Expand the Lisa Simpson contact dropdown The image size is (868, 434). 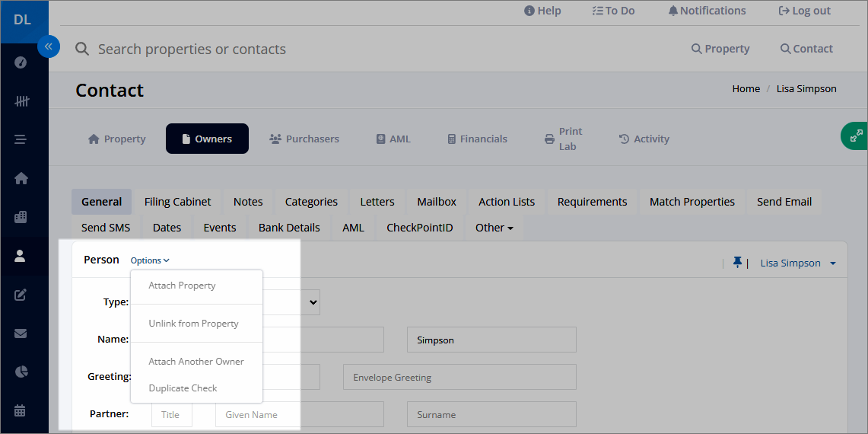click(x=798, y=263)
